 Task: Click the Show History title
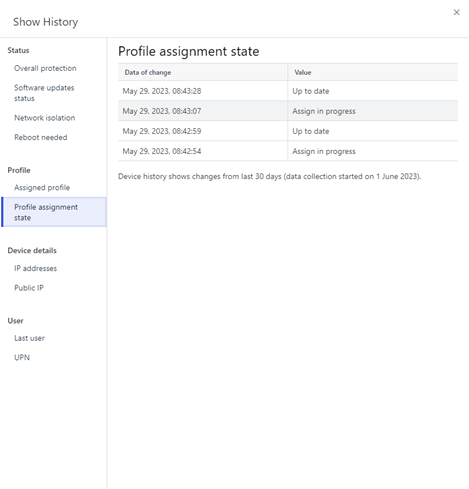coord(46,22)
